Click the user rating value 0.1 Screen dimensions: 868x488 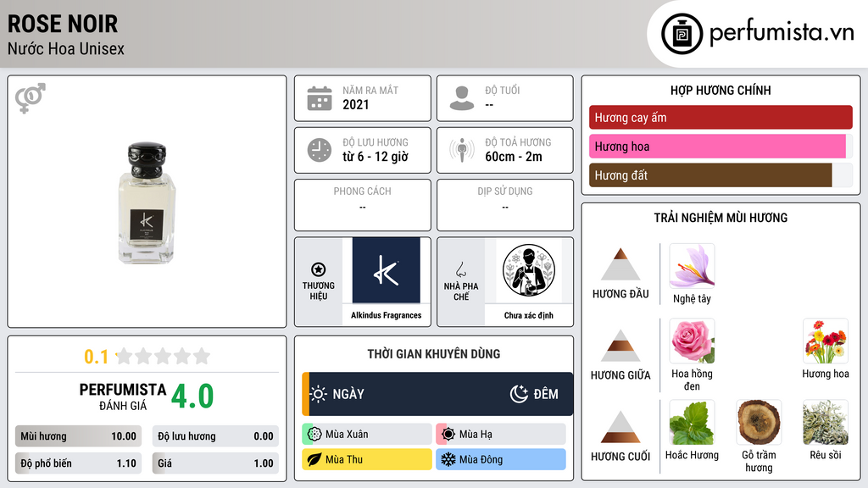tap(96, 357)
